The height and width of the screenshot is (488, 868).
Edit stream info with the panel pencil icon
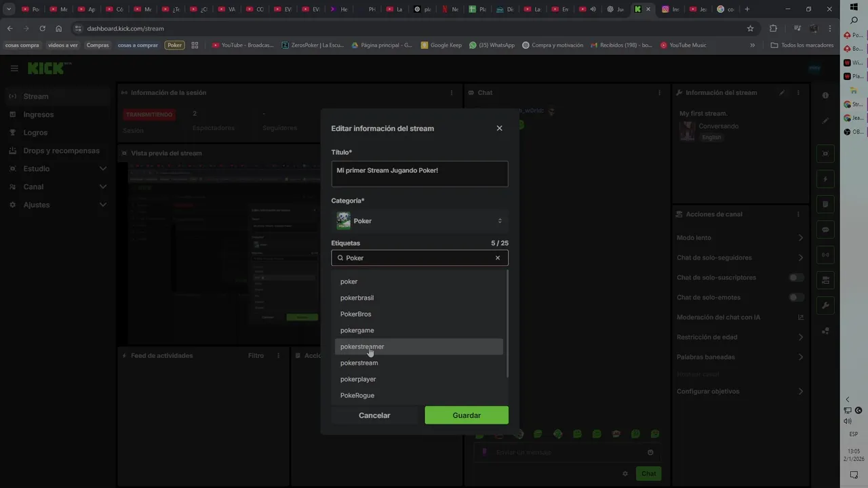782,93
